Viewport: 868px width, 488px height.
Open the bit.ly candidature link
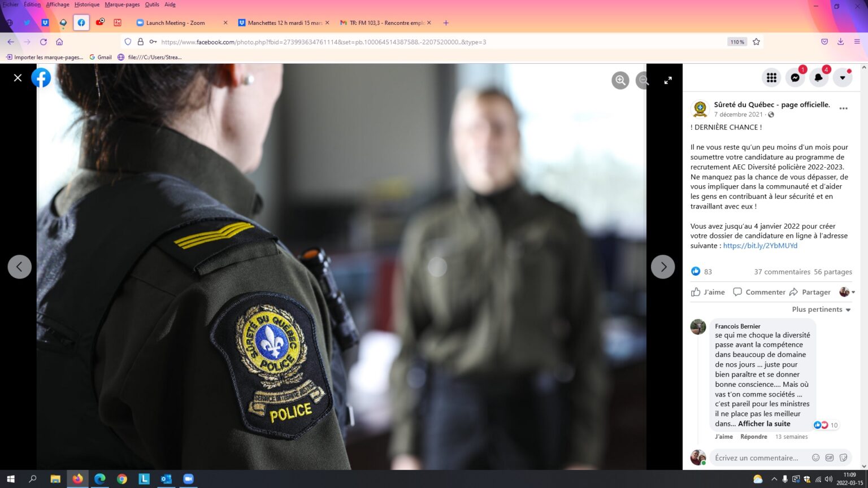(760, 246)
